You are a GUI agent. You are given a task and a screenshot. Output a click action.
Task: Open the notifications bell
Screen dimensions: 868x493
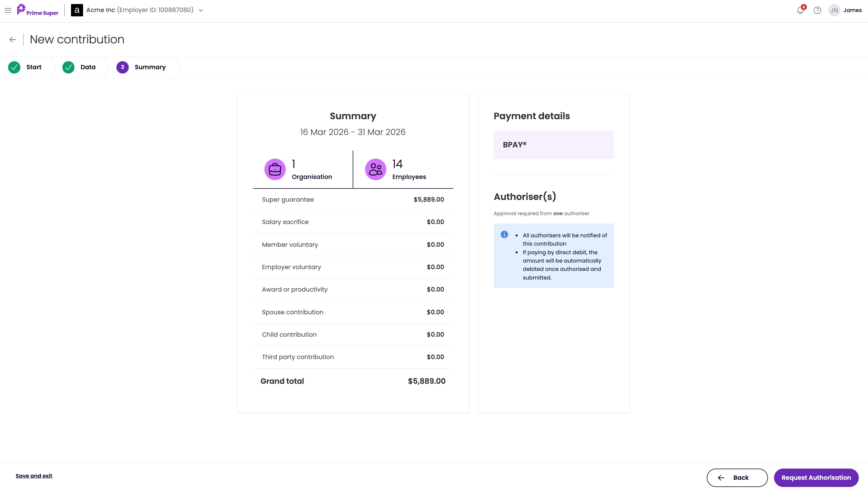pyautogui.click(x=800, y=10)
